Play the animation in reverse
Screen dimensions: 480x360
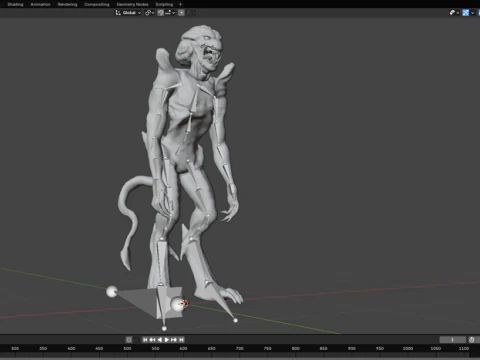159,340
